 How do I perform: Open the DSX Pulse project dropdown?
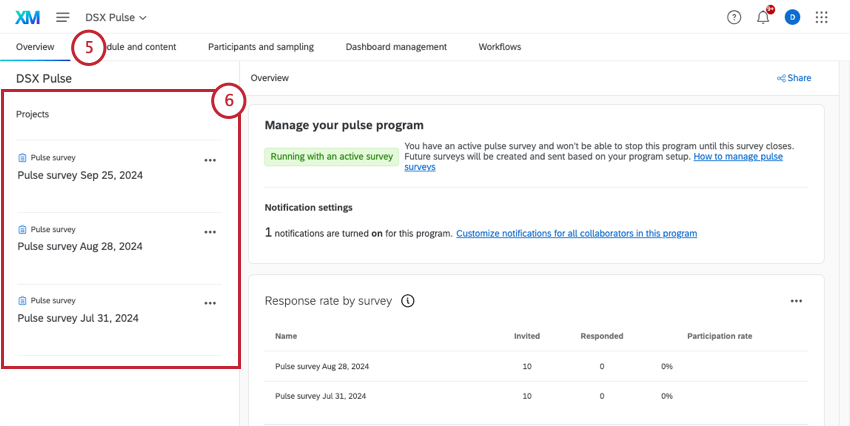116,17
